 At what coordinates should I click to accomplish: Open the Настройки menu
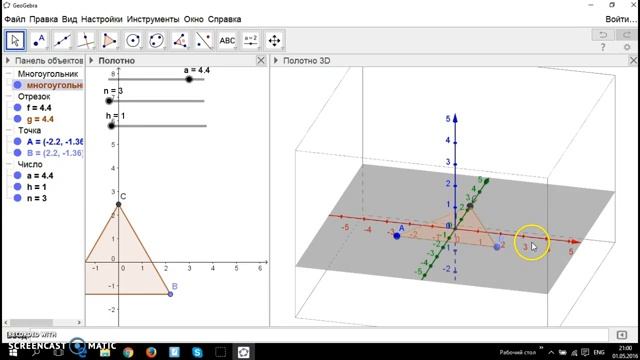[102, 19]
